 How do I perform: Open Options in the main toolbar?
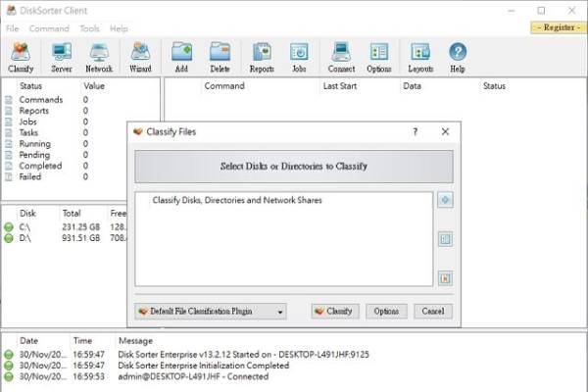[x=378, y=57]
